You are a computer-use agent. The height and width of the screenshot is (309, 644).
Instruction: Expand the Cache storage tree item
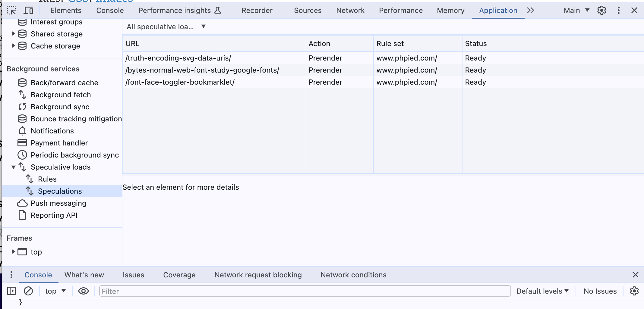[13, 46]
